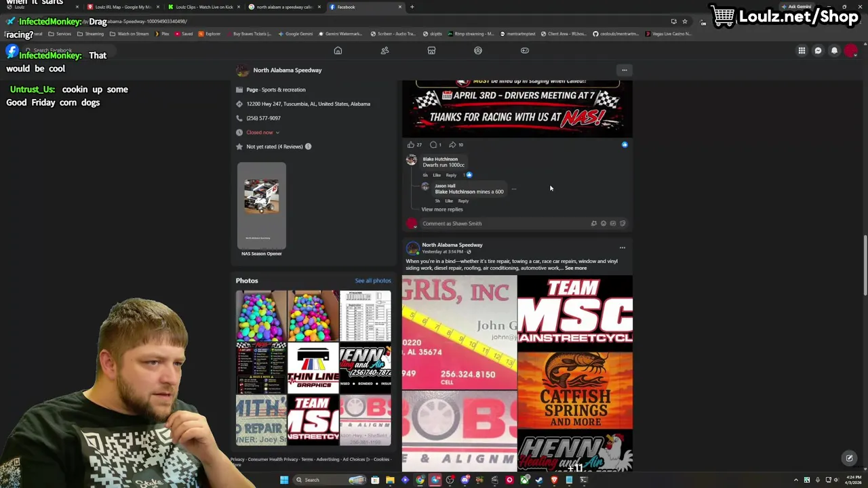Screen dimensions: 868x488
Task: Expand the Closed now hours dropdown
Action: pyautogui.click(x=263, y=132)
